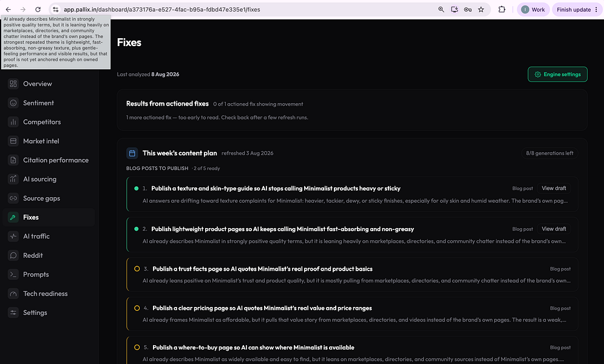Screen dimensions: 604x364
Task: Open the Reddit section label
Action: click(33, 255)
